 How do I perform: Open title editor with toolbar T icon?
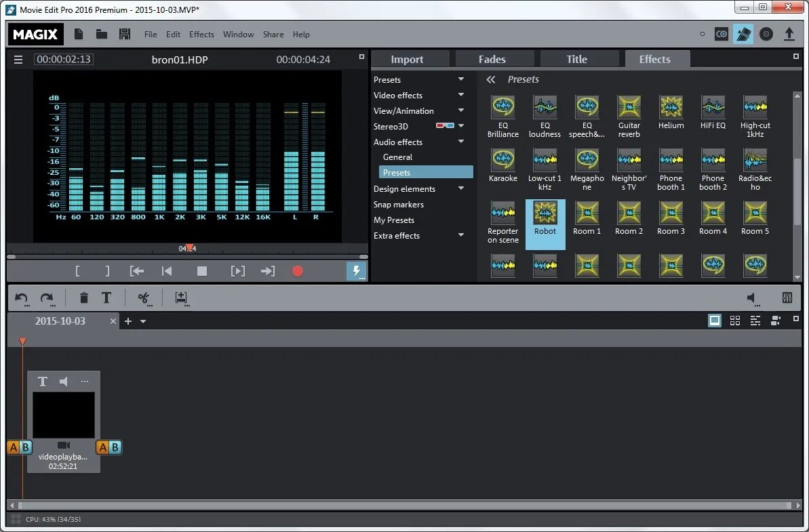pos(106,298)
